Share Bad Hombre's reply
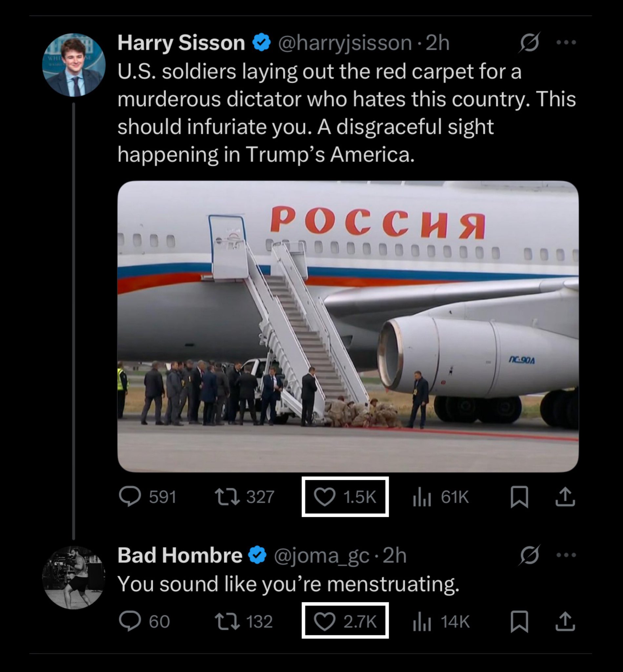623x672 pixels. tap(565, 621)
